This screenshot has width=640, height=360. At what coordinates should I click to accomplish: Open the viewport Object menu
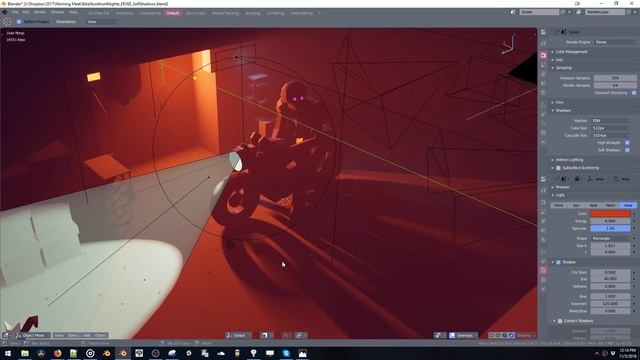click(100, 336)
